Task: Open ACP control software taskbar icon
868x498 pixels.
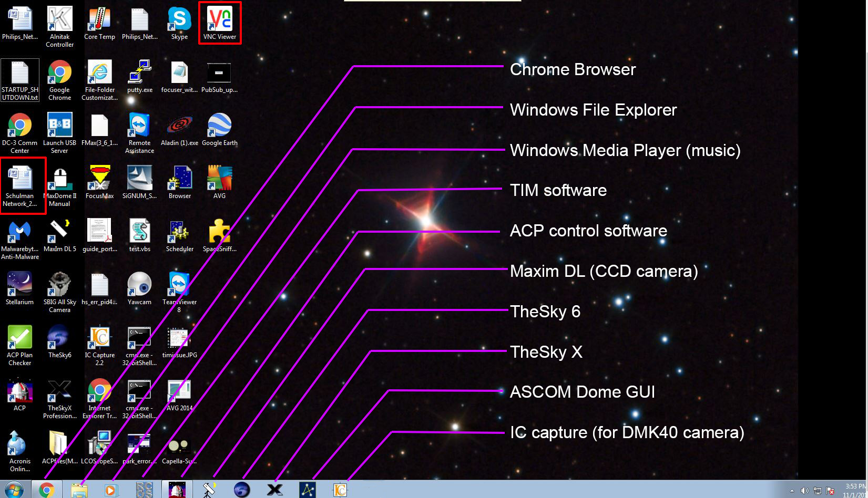Action: (177, 490)
